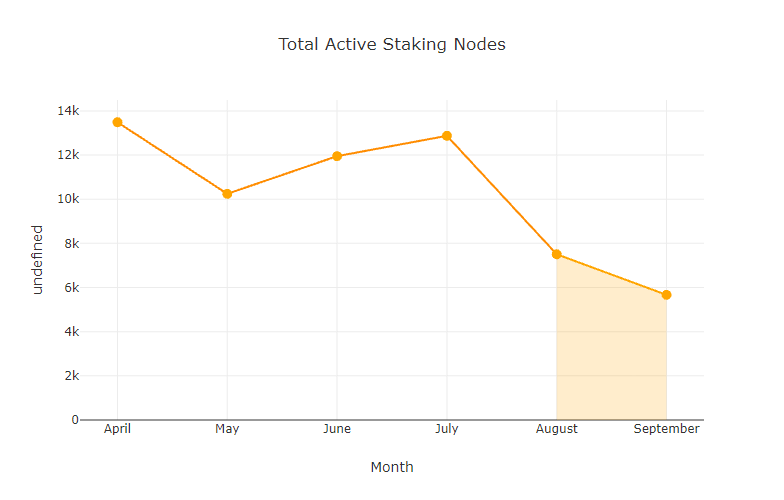
Task: Select the '6k' y-axis tick label
Action: [x=71, y=287]
